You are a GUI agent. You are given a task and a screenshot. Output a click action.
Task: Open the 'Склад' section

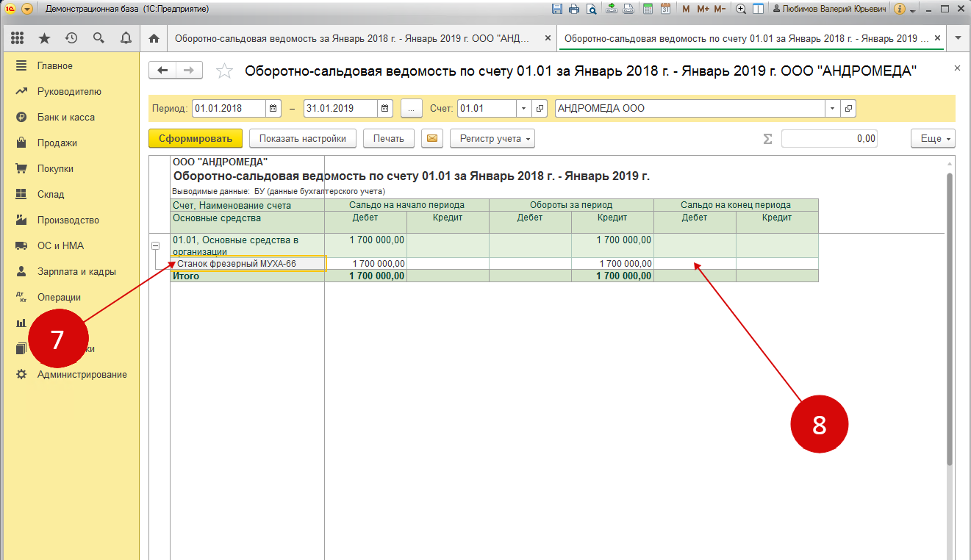tap(51, 194)
